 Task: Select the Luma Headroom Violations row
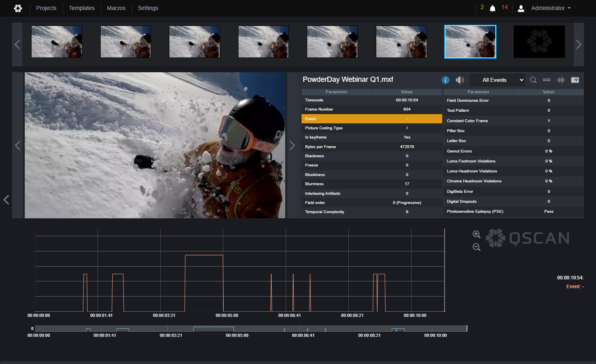click(513, 171)
